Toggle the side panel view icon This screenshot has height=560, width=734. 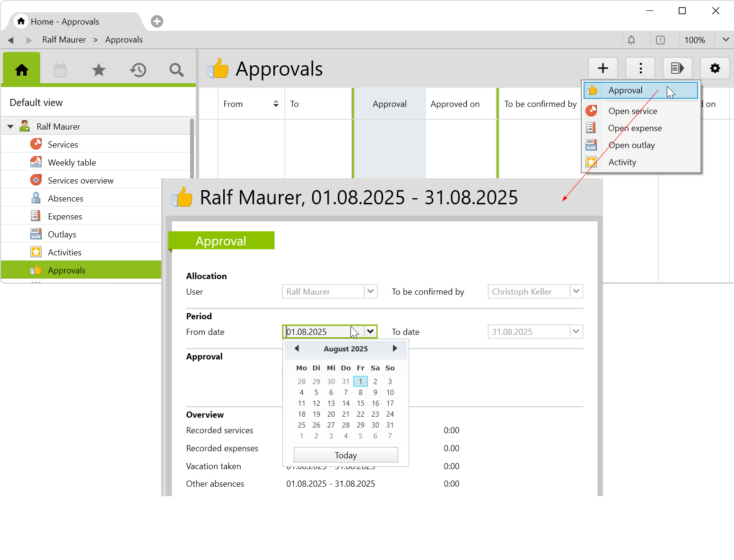pyautogui.click(x=677, y=69)
